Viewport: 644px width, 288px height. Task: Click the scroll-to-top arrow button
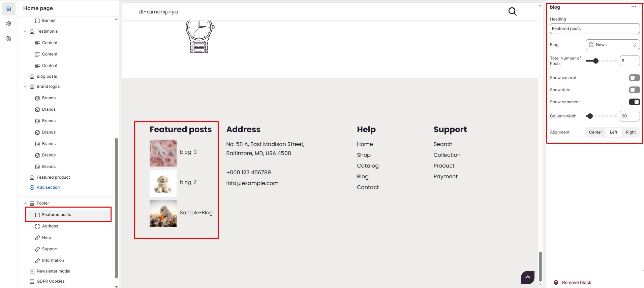[x=527, y=277]
